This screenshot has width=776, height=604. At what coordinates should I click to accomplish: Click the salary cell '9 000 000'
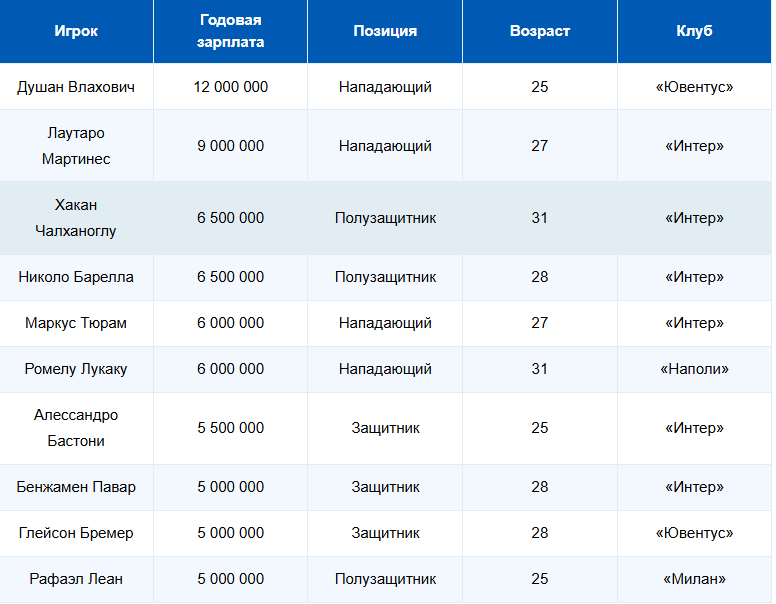[231, 146]
